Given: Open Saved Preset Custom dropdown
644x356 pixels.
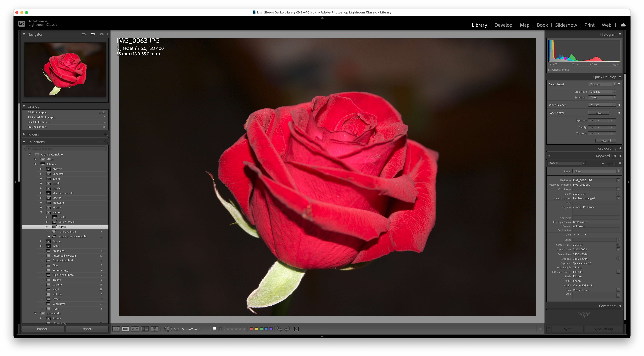Looking at the screenshot, I should (x=602, y=84).
